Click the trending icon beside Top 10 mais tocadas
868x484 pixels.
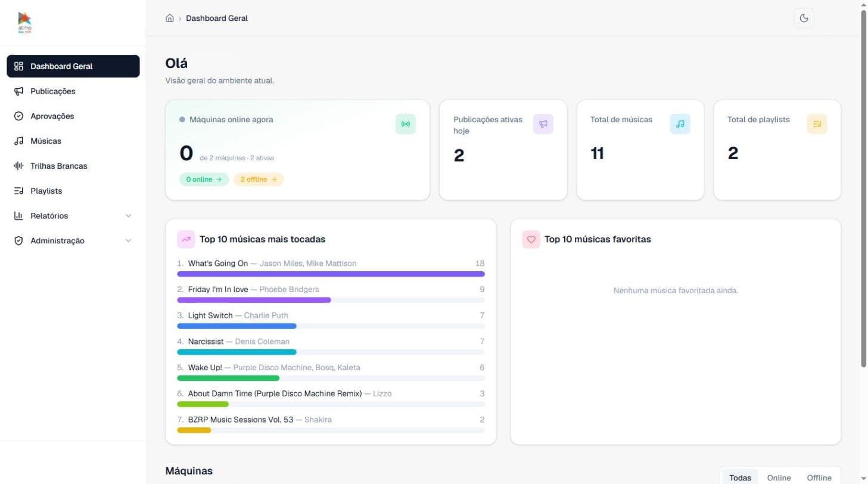point(186,239)
